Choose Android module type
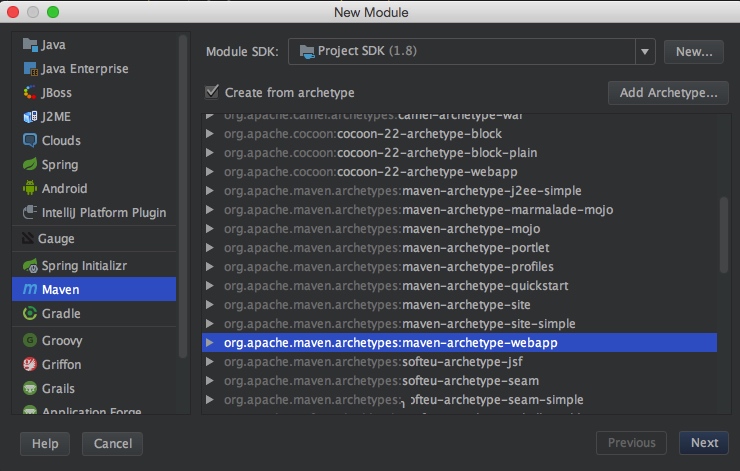Image resolution: width=740 pixels, height=471 pixels. [x=94, y=188]
